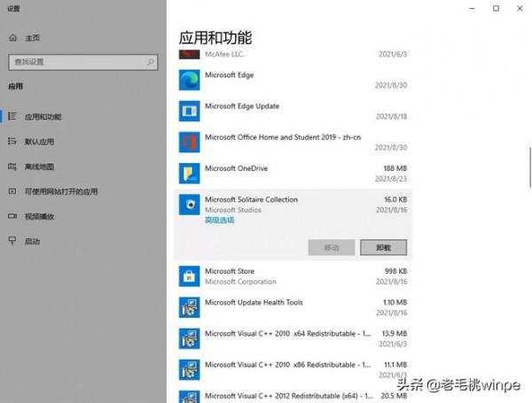Select Microsoft Solitaire Collection title
Viewport: 532px width, 403px height.
click(252, 199)
